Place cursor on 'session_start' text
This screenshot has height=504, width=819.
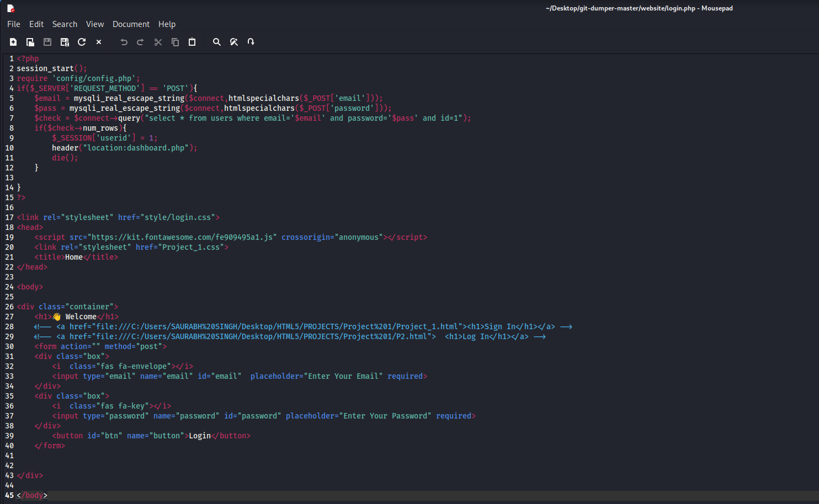pos(45,68)
